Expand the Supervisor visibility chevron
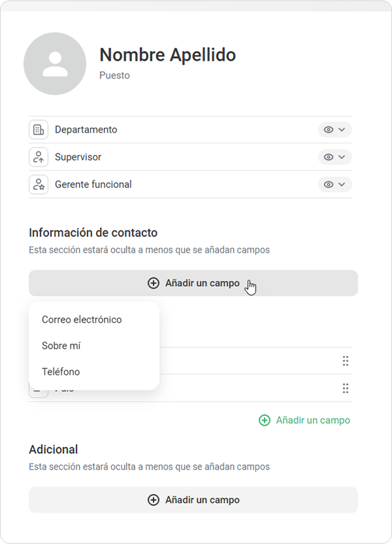The width and height of the screenshot is (392, 544). (x=342, y=157)
